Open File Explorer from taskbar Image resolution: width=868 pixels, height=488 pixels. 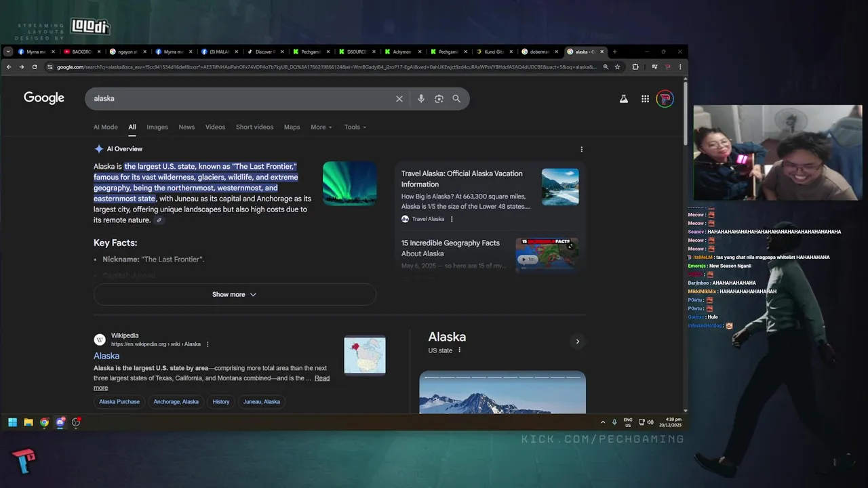click(x=28, y=422)
